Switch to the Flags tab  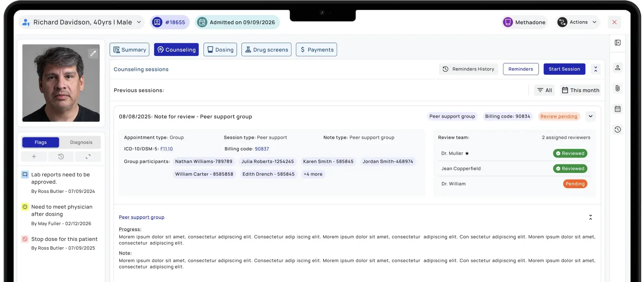coord(41,142)
